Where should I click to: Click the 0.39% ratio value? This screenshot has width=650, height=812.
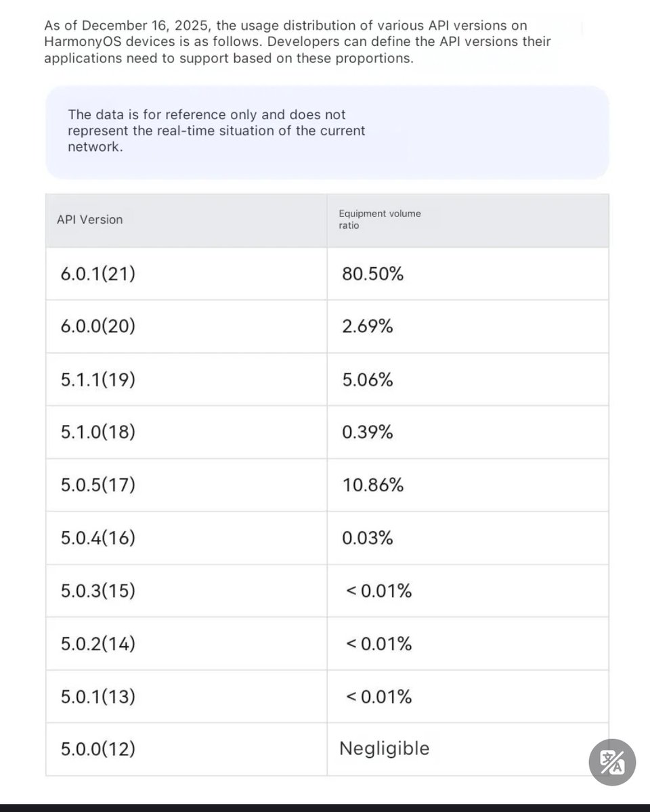368,432
